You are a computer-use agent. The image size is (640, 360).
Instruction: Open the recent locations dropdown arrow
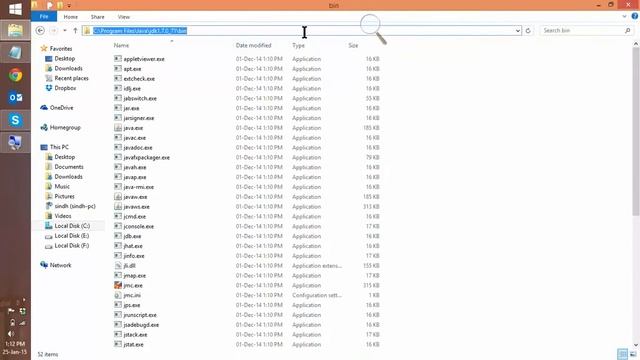tap(64, 31)
